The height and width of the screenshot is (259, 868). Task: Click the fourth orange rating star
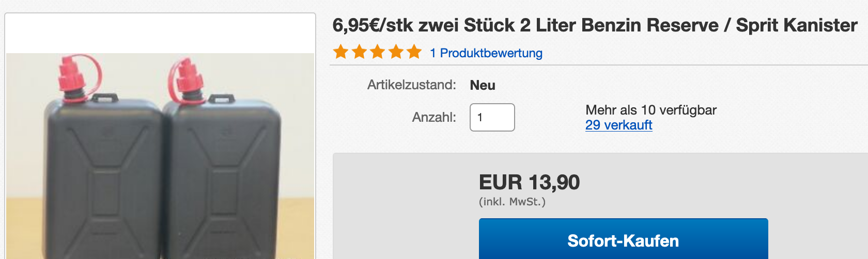(x=396, y=52)
